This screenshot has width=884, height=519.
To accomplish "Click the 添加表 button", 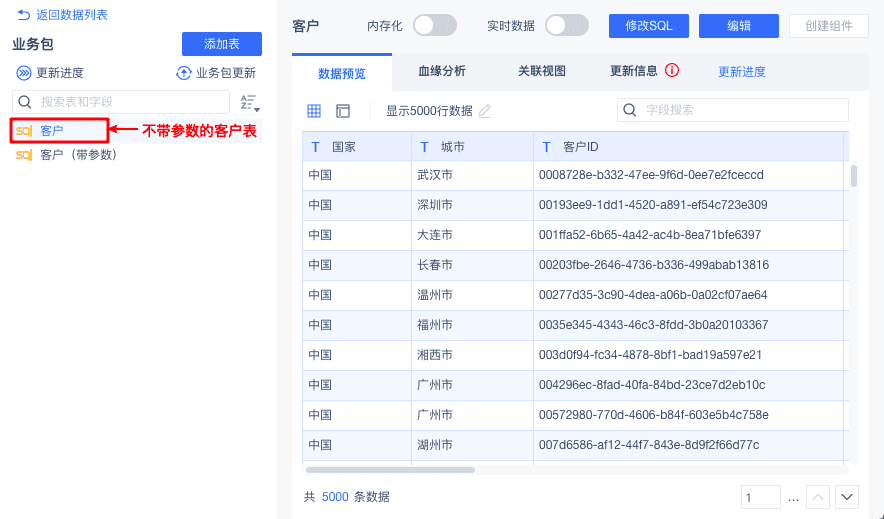I will coord(222,44).
